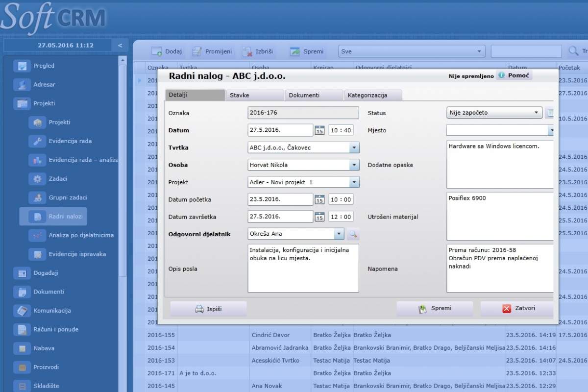Switch to the Stavke tab
The width and height of the screenshot is (588, 392).
click(255, 95)
